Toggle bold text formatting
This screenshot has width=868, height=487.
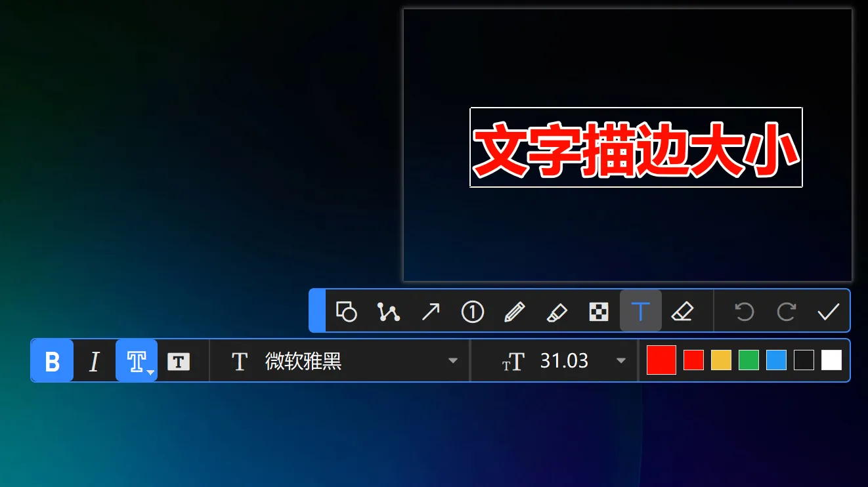51,360
